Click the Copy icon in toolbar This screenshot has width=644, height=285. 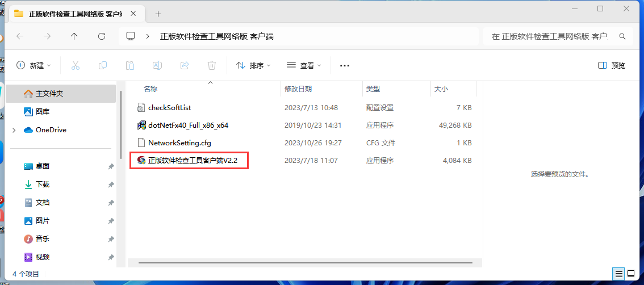point(103,65)
